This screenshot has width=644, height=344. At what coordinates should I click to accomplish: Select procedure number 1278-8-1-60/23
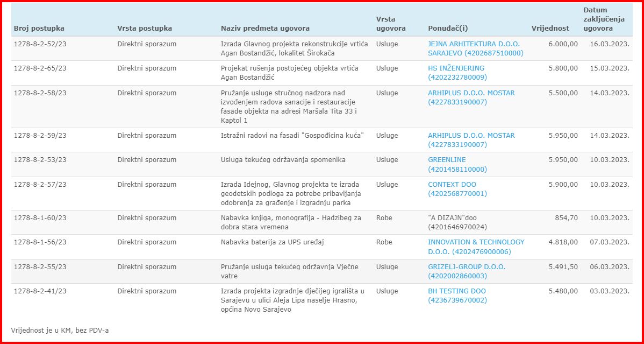click(x=40, y=217)
